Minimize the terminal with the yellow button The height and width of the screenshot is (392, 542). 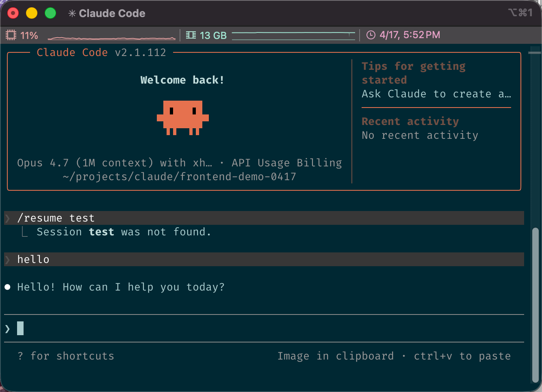(32, 13)
